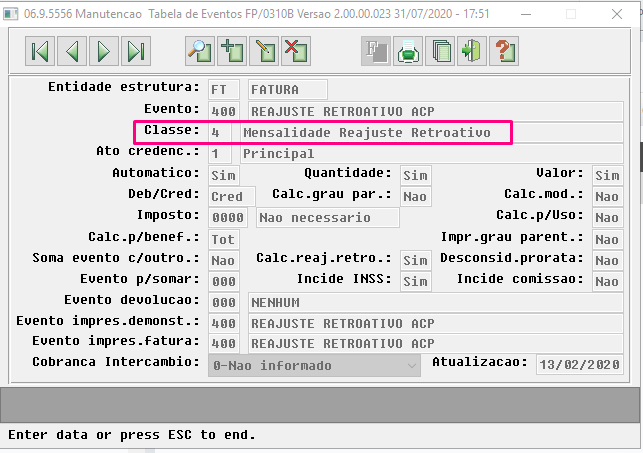Click Deb/Cred field Cred

(x=231, y=196)
